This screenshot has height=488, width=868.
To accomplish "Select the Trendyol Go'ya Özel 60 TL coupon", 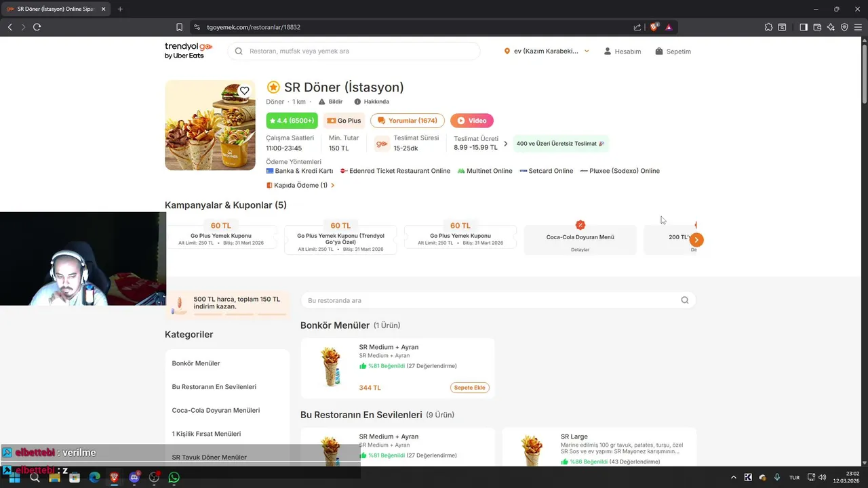I will click(x=340, y=239).
